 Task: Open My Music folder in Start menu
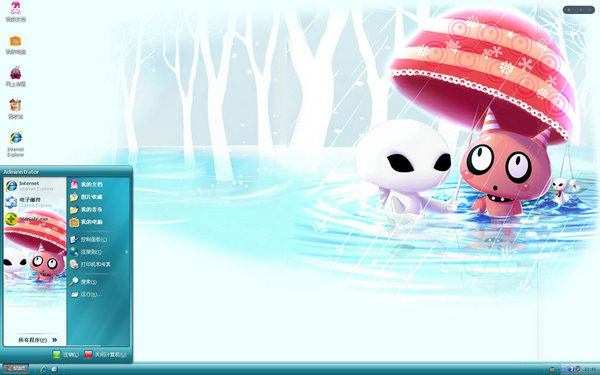[86, 209]
